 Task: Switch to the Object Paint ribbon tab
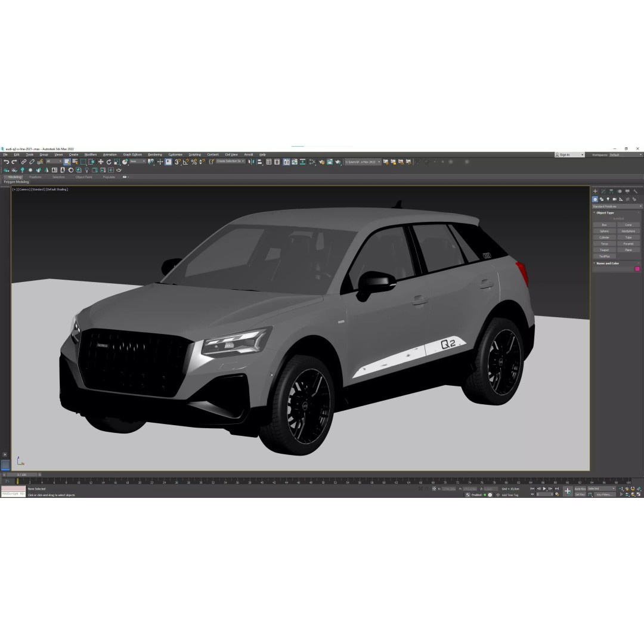(x=84, y=177)
